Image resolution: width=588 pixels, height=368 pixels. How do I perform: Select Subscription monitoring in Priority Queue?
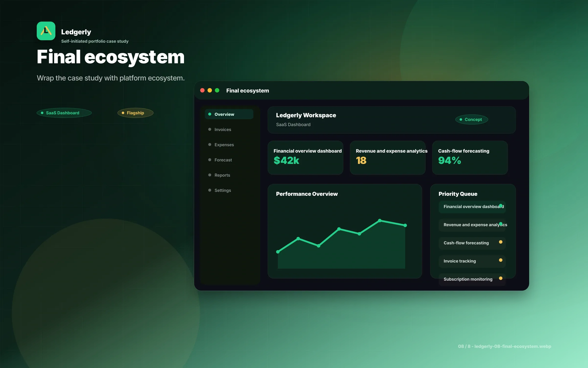click(472, 279)
